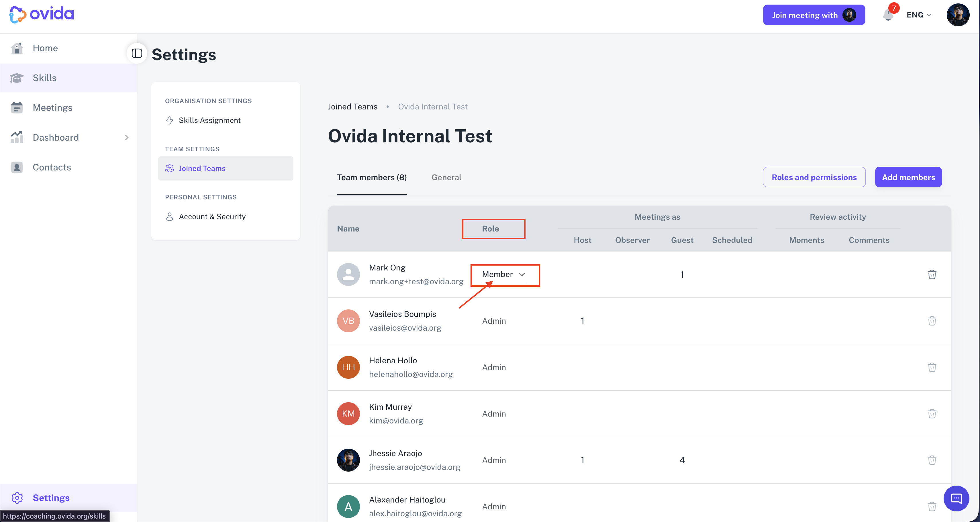Click Admin role for Alexander Haitoglou
Viewport: 980px width, 522px height.
(494, 507)
